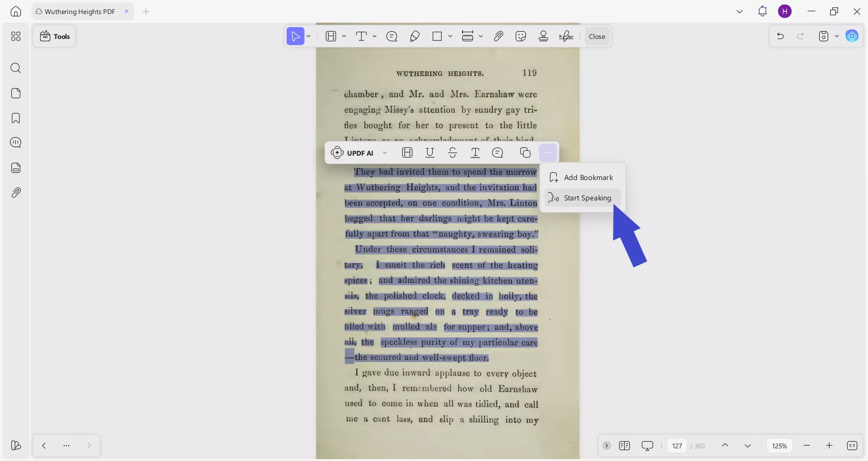This screenshot has width=868, height=461.
Task: Expand the UPDF AI dropdown arrow
Action: (385, 152)
